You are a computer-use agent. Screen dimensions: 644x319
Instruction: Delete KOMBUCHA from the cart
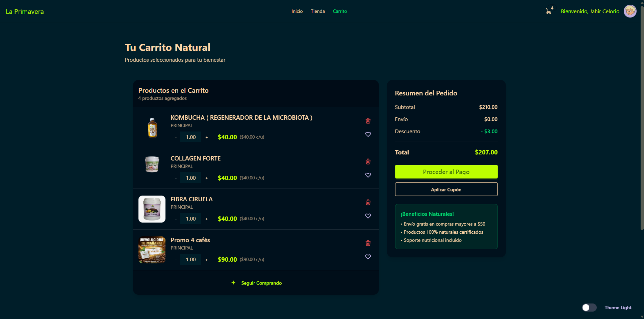pyautogui.click(x=368, y=121)
